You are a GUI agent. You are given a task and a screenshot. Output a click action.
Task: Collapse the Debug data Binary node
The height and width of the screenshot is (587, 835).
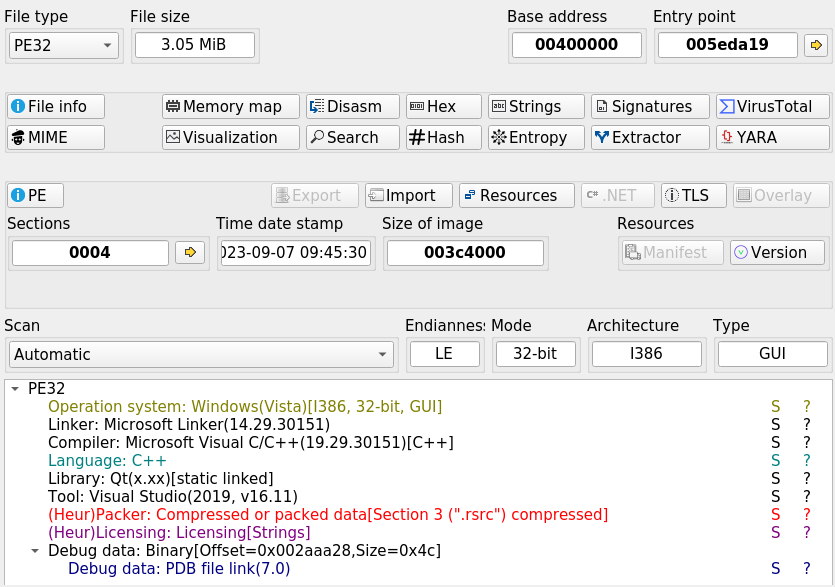(35, 551)
